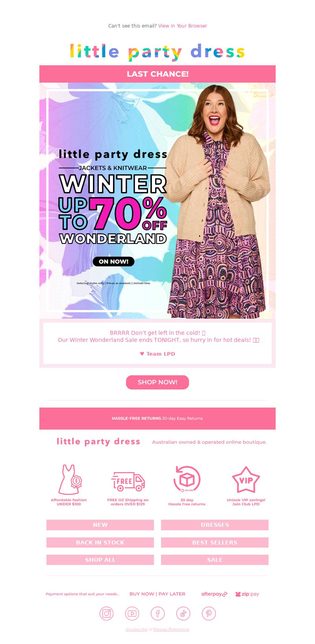Click the 30 day returns box icon
Image resolution: width=315 pixels, height=644 pixels.
coord(187,479)
